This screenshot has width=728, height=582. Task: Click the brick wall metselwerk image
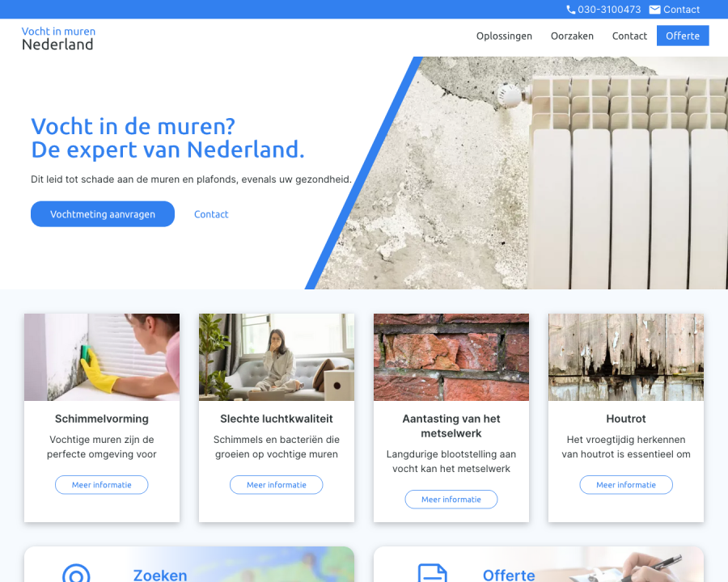coord(451,356)
